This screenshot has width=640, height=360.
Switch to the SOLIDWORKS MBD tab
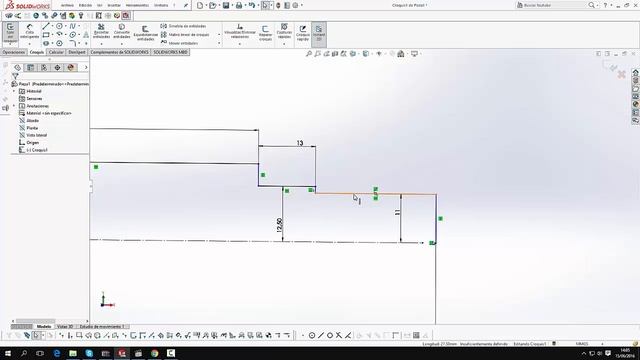click(170, 52)
